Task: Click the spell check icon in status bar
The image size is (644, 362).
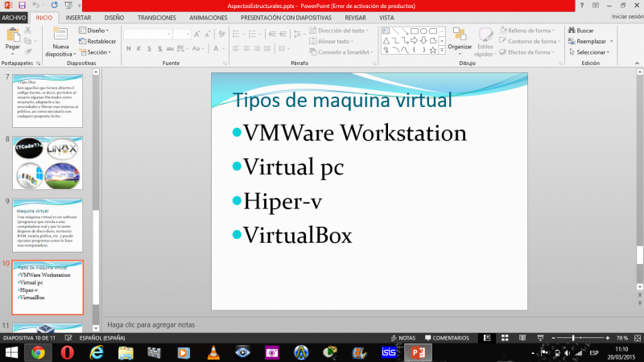Action: click(x=68, y=338)
